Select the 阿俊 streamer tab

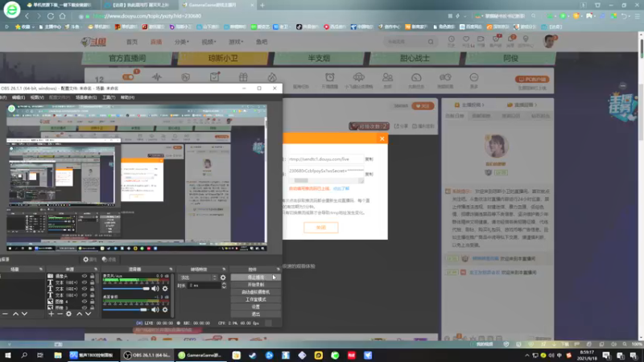510,58
